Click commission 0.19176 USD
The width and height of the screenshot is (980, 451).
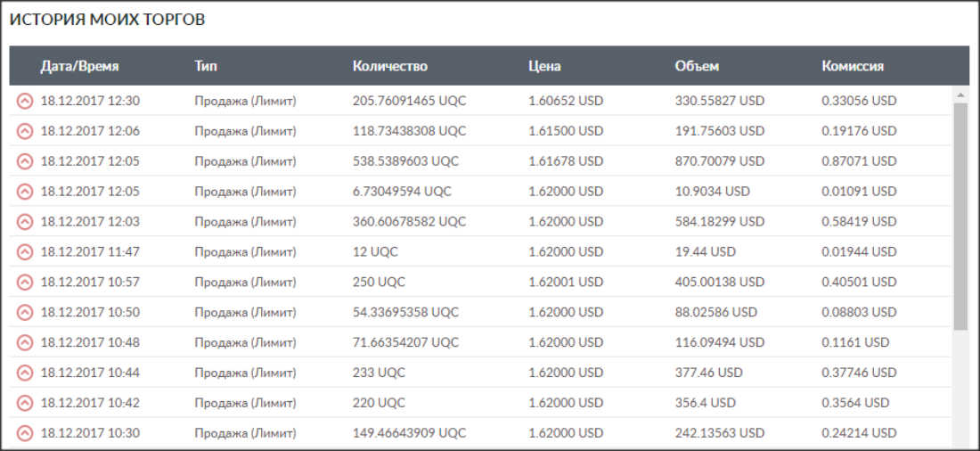pyautogui.click(x=859, y=131)
